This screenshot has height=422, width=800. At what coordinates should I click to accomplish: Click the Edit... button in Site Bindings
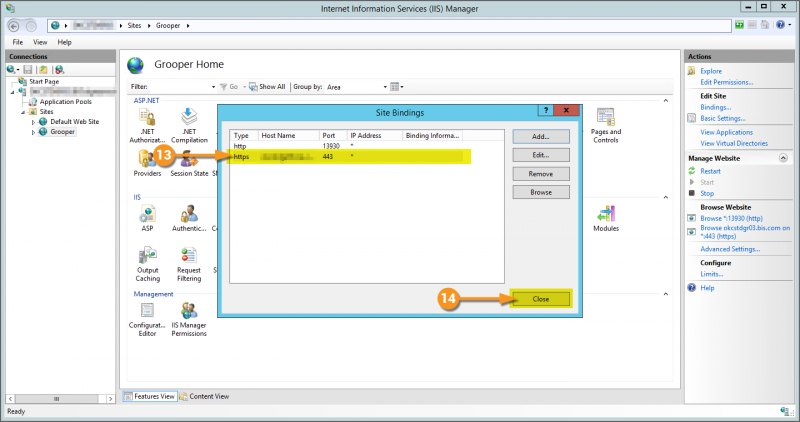[x=541, y=155]
